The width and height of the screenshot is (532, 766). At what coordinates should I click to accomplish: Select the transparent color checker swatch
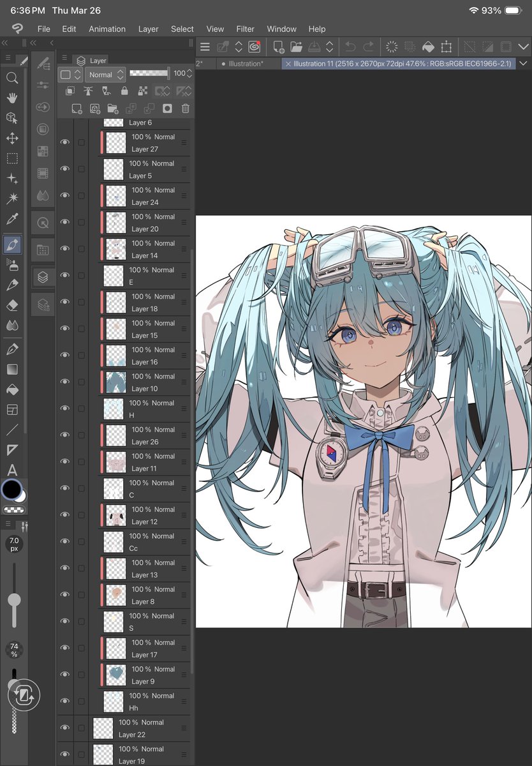[13, 510]
